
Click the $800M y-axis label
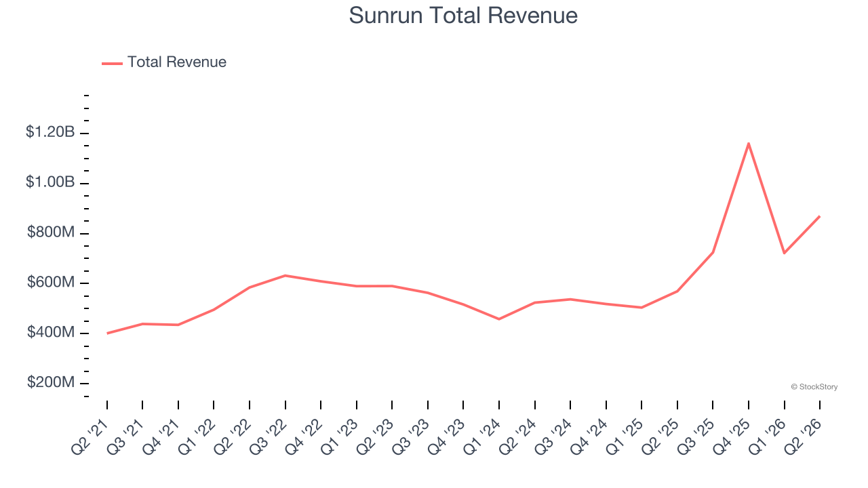(51, 232)
